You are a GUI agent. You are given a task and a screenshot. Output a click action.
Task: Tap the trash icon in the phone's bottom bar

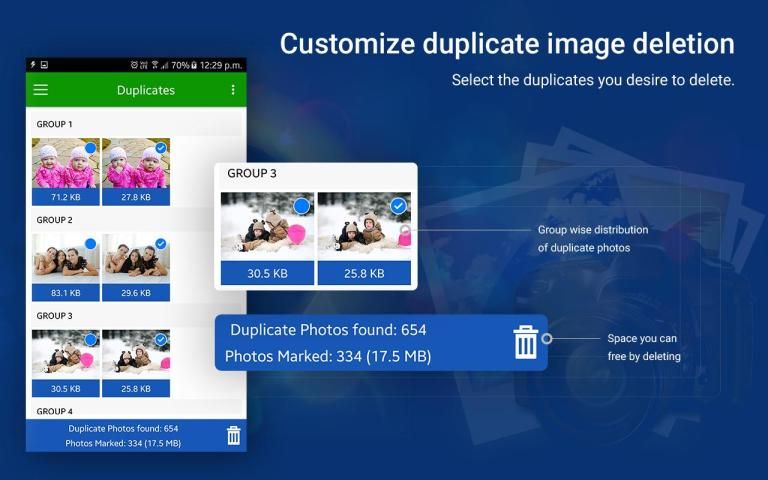click(x=233, y=435)
